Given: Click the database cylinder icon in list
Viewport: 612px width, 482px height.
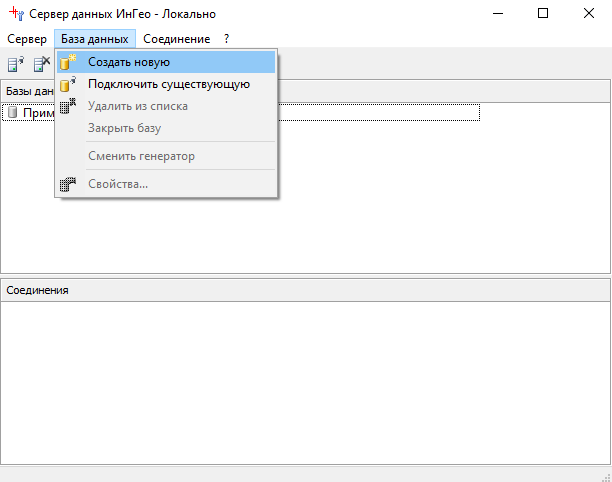Looking at the screenshot, I should (12, 112).
